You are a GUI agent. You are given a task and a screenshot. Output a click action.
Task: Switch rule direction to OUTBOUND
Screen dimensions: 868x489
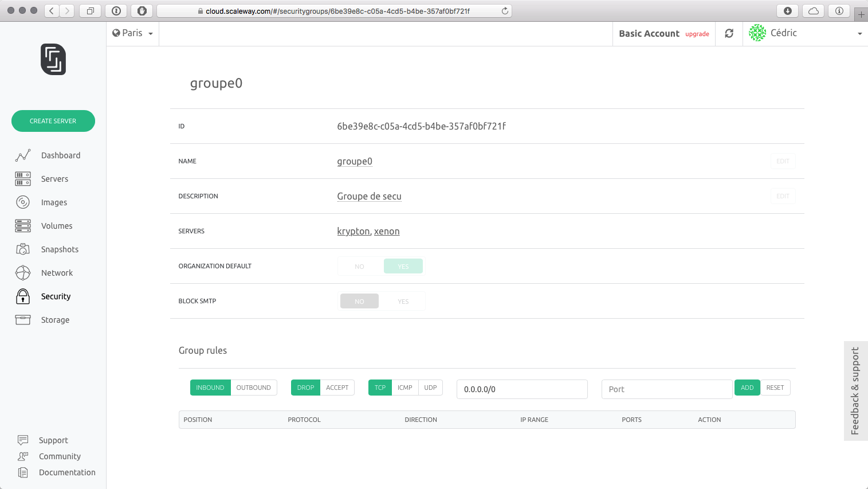(x=253, y=388)
